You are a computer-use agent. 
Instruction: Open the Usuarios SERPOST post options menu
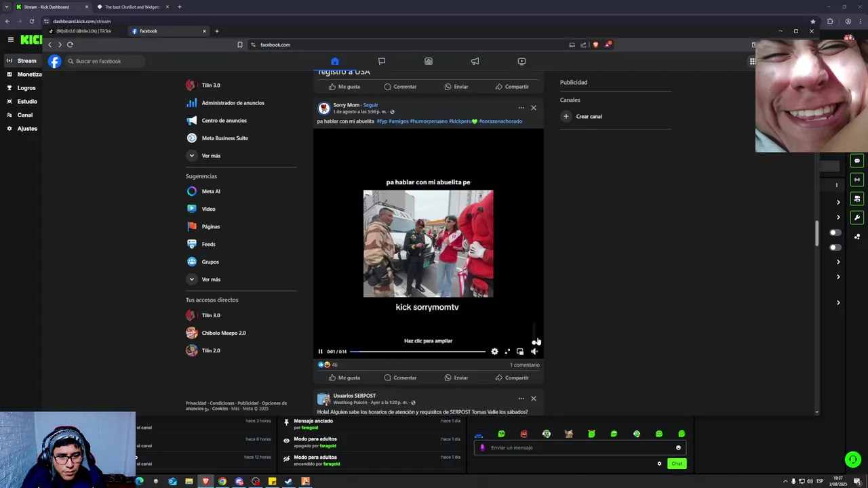521,399
